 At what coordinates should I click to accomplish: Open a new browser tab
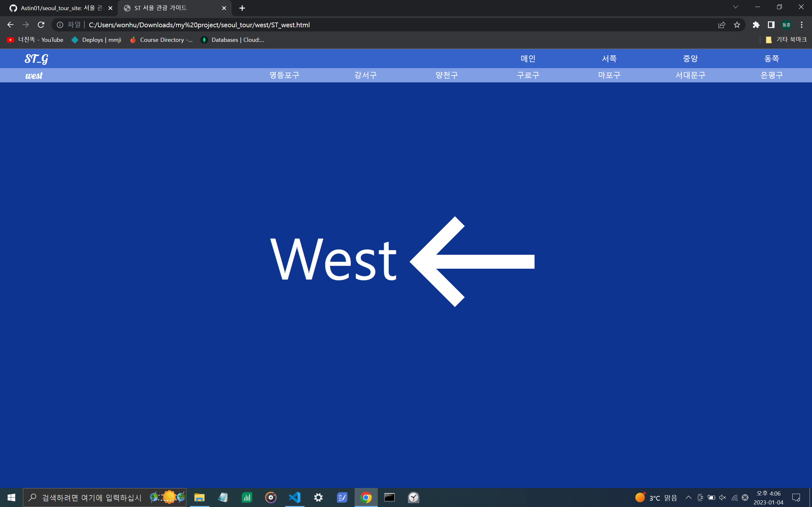point(242,8)
